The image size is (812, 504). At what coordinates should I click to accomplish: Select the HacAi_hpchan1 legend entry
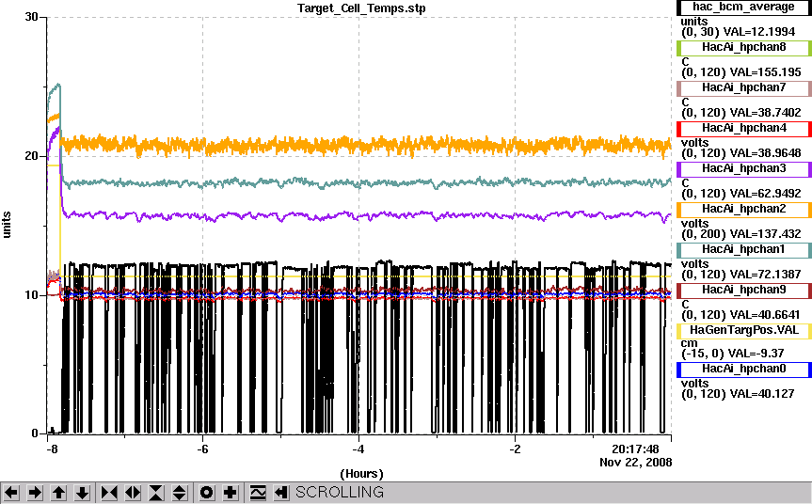click(x=743, y=250)
